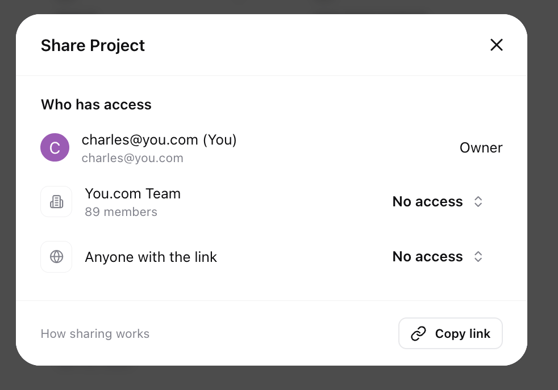Select the Anyone with the link label
This screenshot has height=390, width=558.
(151, 257)
